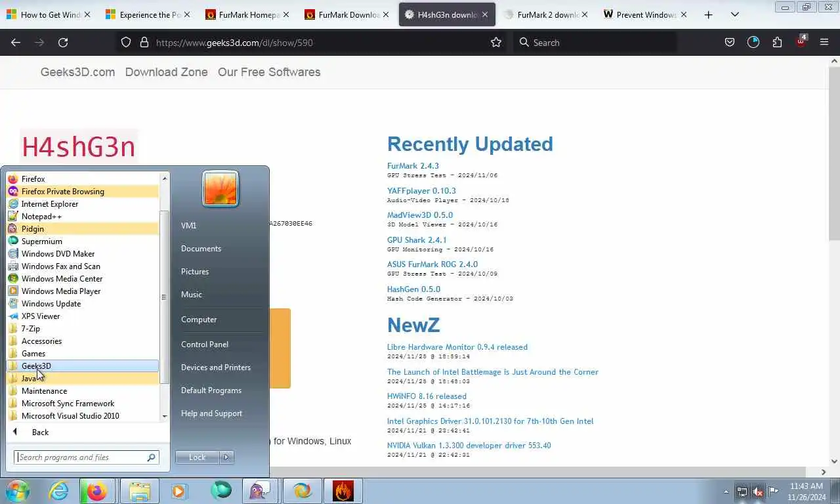Click the user account picture in the Start menu
This screenshot has width=840, height=504.
[x=220, y=188]
